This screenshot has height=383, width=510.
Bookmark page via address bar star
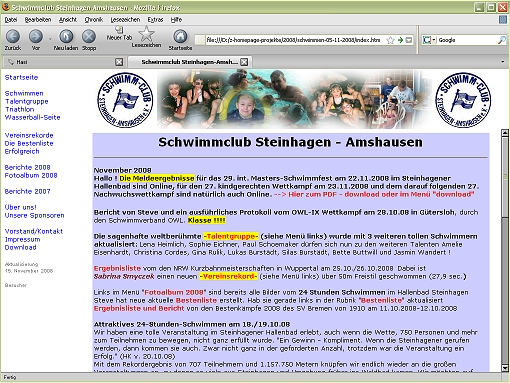[390, 40]
